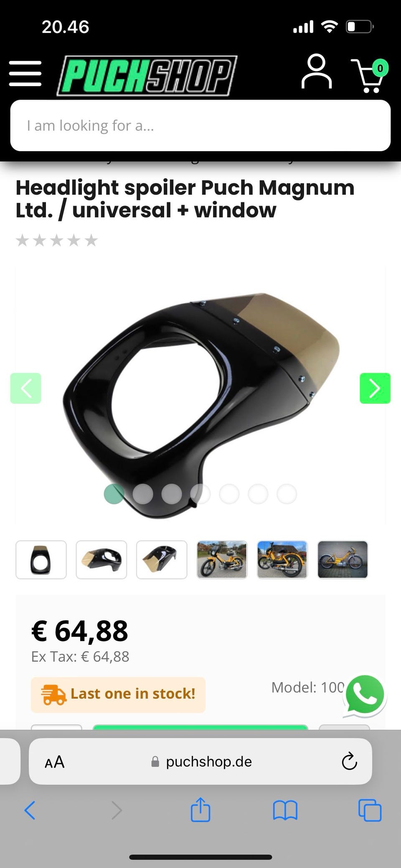Click the WhatsApp chat icon
This screenshot has width=401, height=868.
(x=365, y=695)
